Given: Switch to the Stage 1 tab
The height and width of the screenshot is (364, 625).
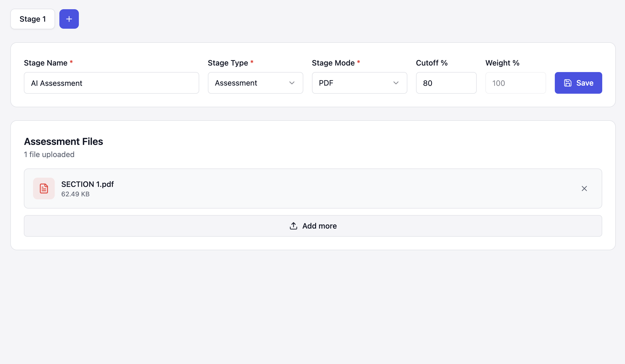Looking at the screenshot, I should pos(33,19).
